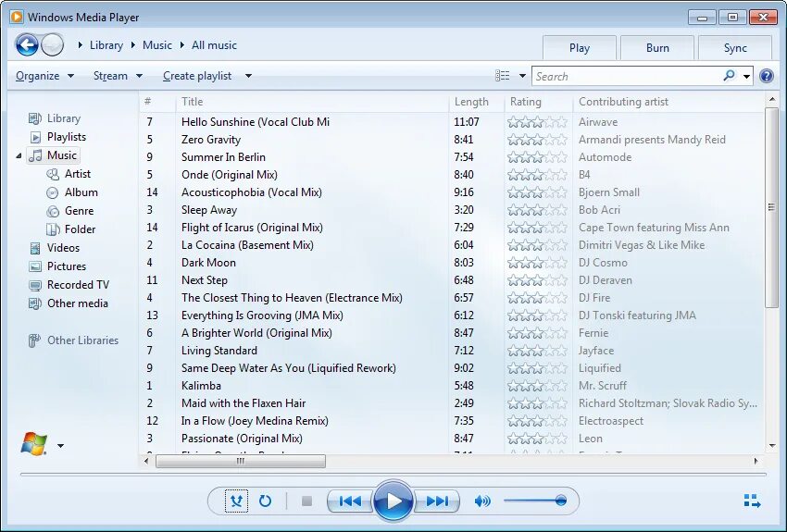Browse music by Album
Screen dimensions: 787x532
[72, 192]
